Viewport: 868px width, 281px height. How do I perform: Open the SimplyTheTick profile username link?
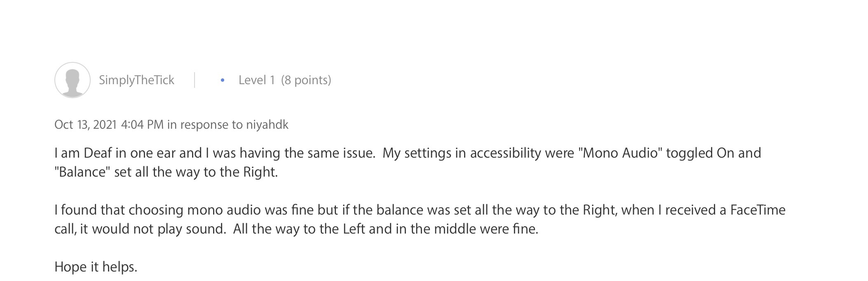click(136, 80)
